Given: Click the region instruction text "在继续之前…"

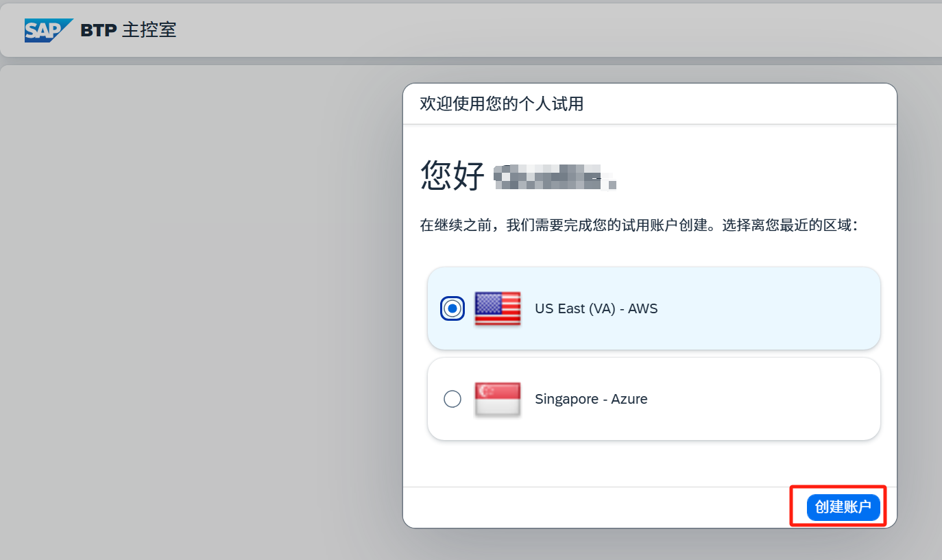Looking at the screenshot, I should pos(639,225).
